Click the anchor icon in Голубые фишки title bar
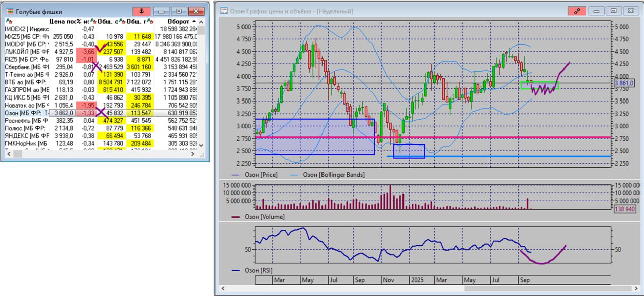644x296 pixels. point(141,11)
